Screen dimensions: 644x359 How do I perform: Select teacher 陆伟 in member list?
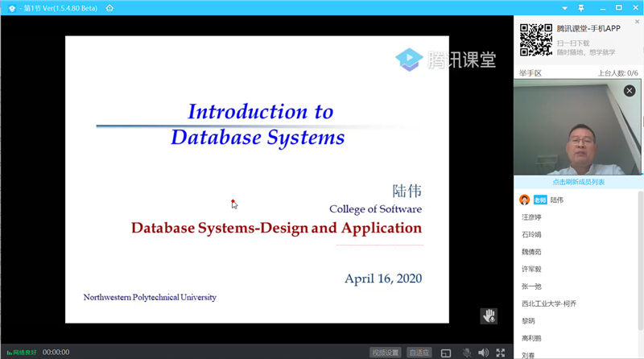pyautogui.click(x=556, y=200)
